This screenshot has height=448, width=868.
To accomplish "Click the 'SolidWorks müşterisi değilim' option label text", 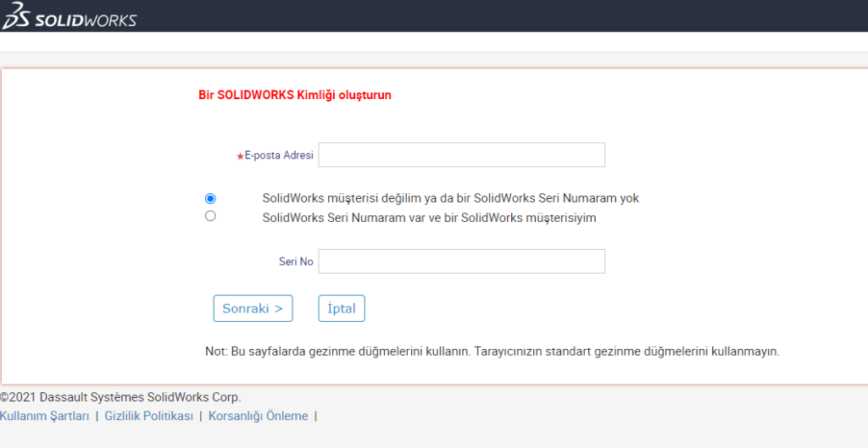I will [x=450, y=198].
